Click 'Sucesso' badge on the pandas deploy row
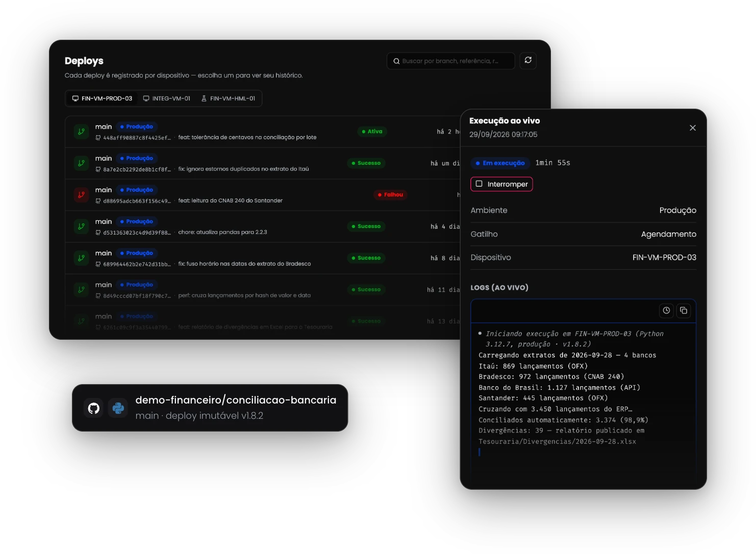Image resolution: width=756 pixels, height=554 pixels. coord(366,226)
